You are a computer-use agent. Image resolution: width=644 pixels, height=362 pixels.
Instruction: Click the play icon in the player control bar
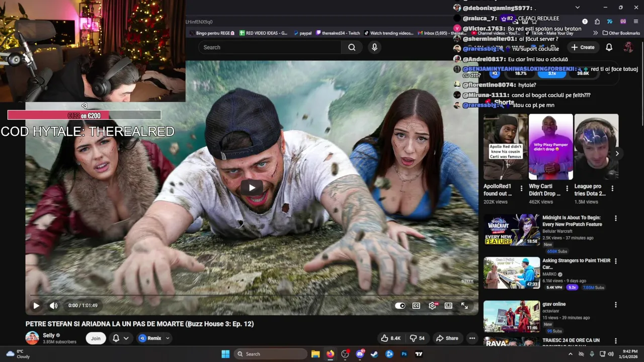click(36, 305)
